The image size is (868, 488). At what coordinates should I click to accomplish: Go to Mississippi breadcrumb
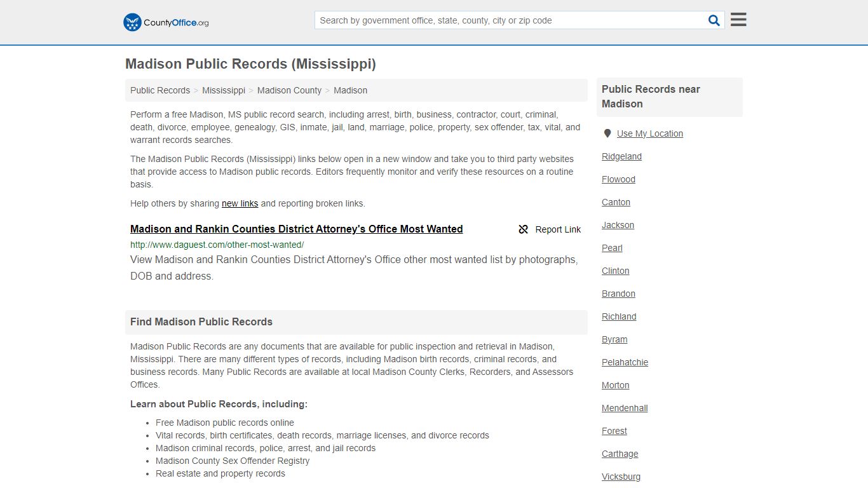(x=224, y=90)
